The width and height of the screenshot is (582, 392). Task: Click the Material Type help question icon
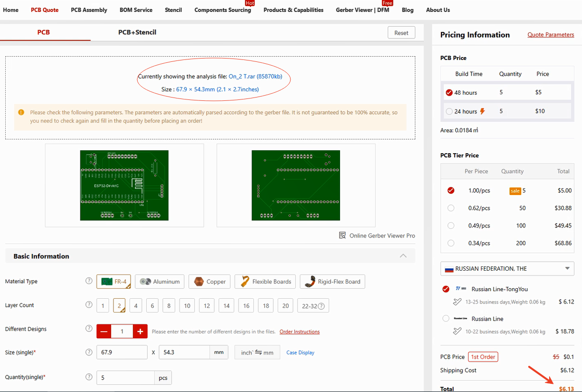pos(89,281)
